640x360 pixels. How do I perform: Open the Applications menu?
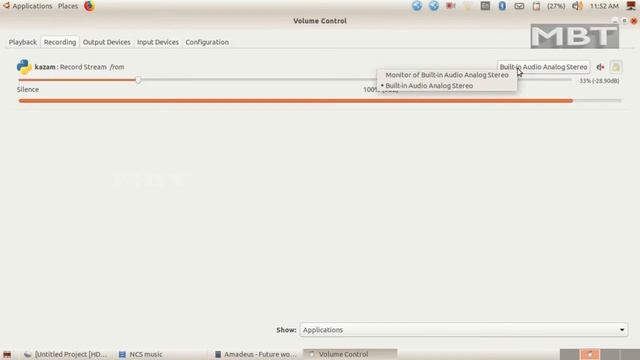point(32,6)
